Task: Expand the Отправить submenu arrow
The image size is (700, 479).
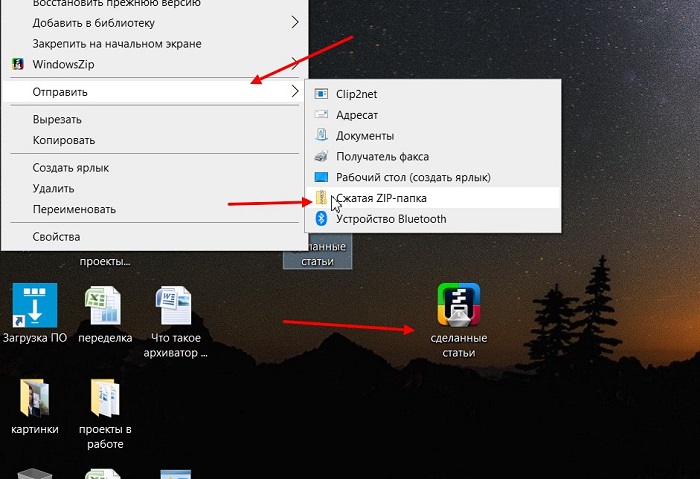Action: tap(295, 92)
